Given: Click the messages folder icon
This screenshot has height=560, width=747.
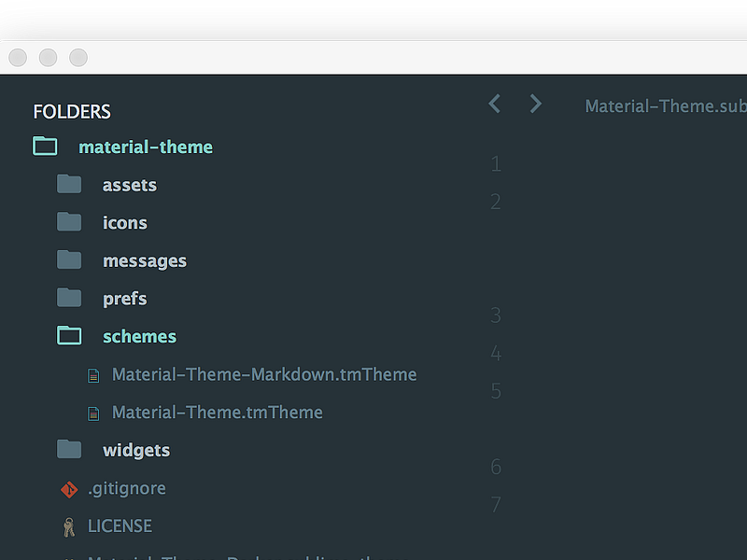Looking at the screenshot, I should [69, 259].
